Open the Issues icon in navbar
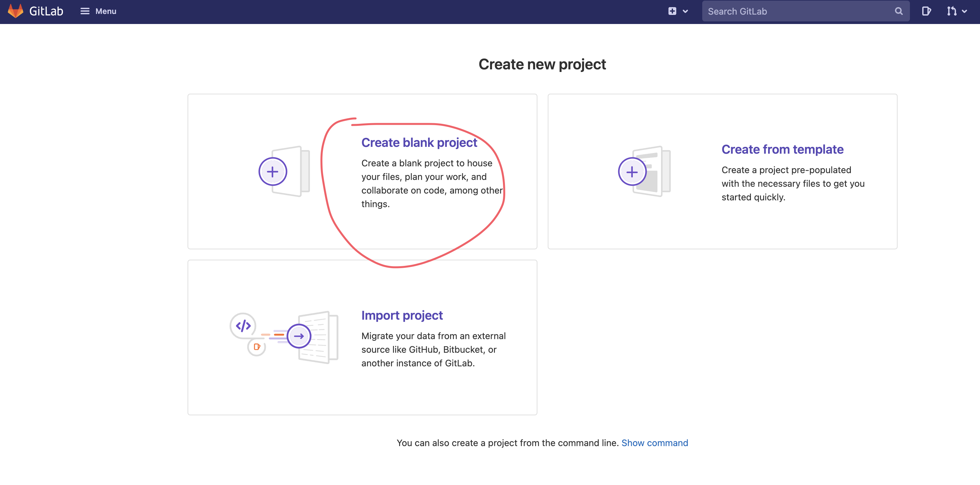 click(x=926, y=11)
